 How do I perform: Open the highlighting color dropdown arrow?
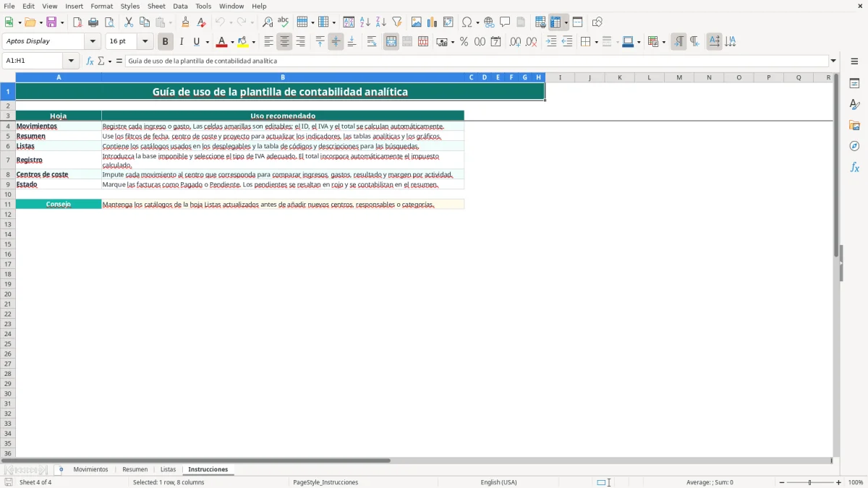click(253, 42)
